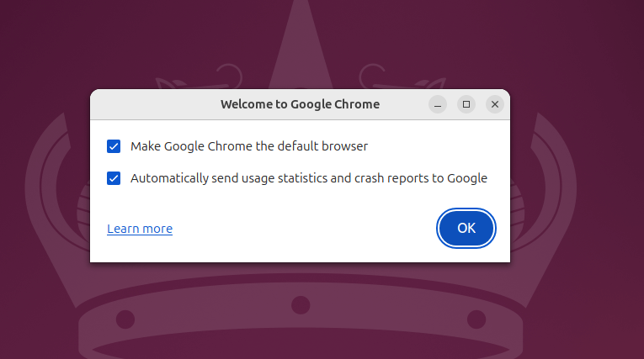Confirm the first-run dialog with OK
Screen dimensions: 644x359
point(466,228)
